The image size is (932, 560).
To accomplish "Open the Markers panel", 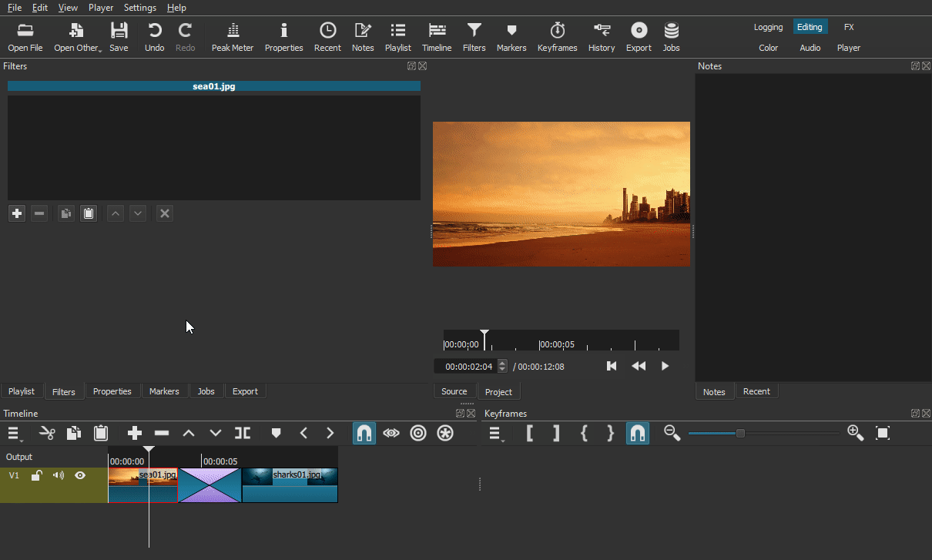I will pyautogui.click(x=511, y=35).
